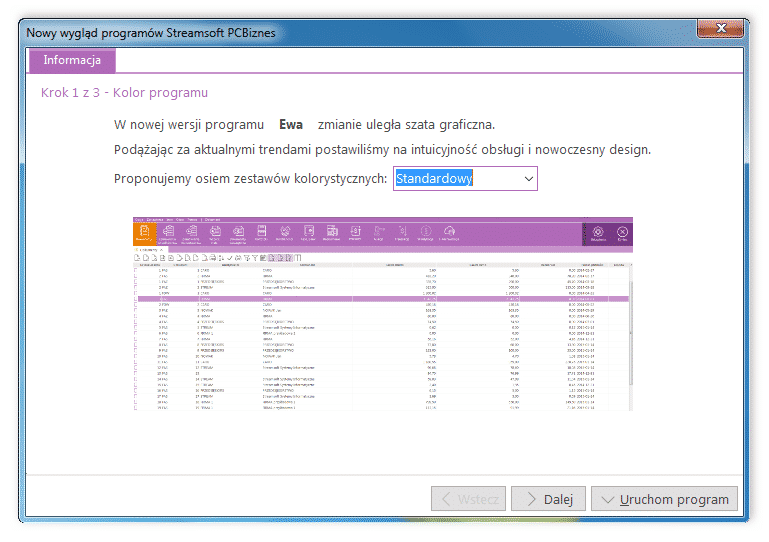Switch to the Informacja tab
The image size is (769, 542).
(x=72, y=60)
